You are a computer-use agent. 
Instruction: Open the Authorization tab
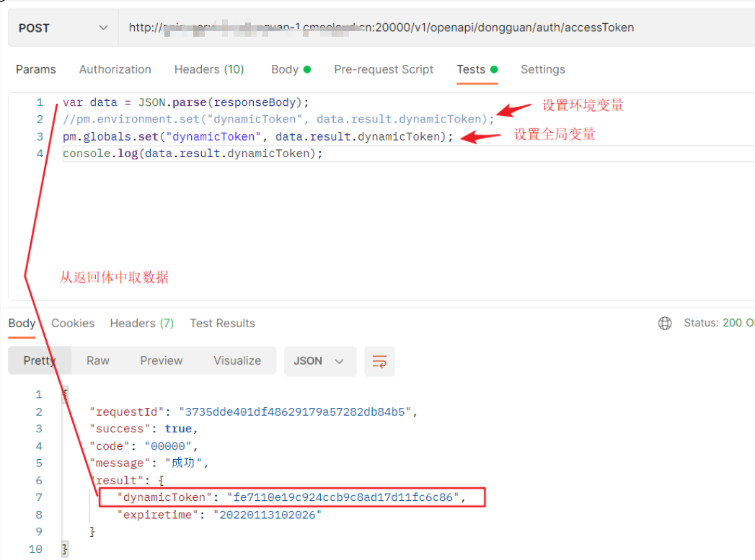(x=115, y=69)
